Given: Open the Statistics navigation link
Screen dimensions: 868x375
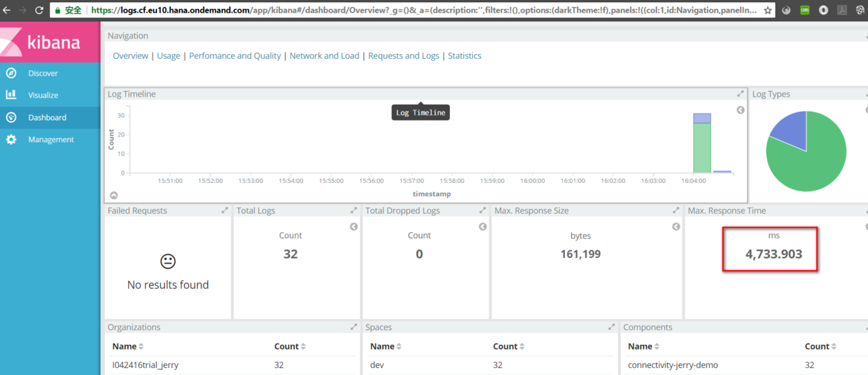Looking at the screenshot, I should coord(464,55).
